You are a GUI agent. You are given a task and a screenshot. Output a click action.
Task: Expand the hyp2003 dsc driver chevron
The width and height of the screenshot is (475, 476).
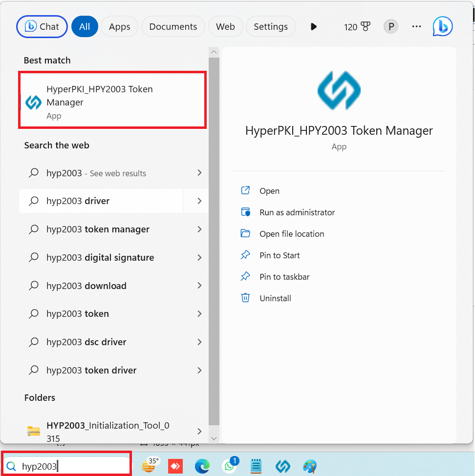click(199, 342)
